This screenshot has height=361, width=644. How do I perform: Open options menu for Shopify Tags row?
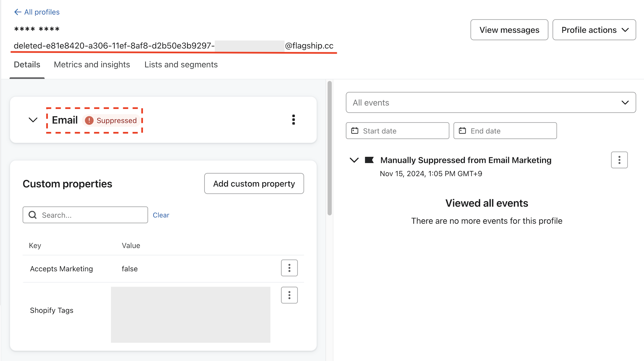(289, 295)
